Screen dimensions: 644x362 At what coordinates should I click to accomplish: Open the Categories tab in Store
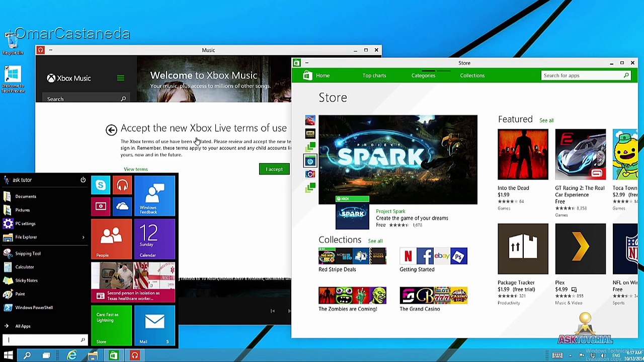[423, 75]
